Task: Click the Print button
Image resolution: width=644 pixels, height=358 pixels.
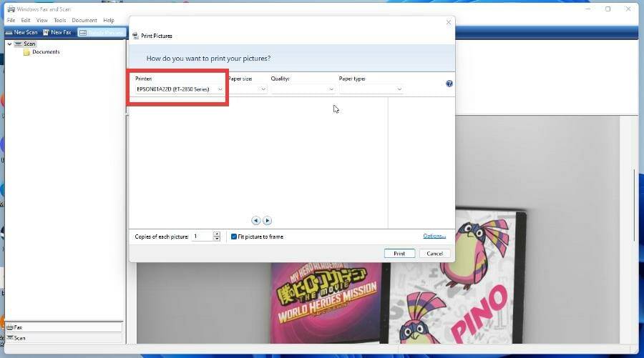Action: pos(399,254)
